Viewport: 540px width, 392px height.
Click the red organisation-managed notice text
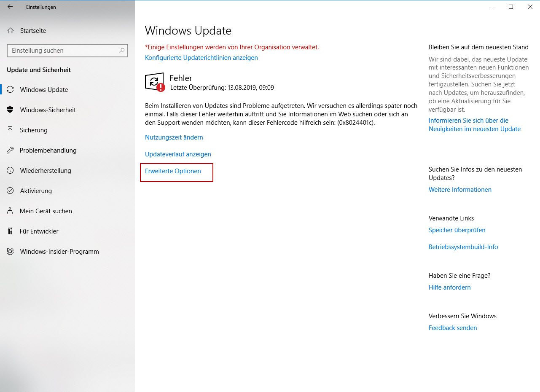pyautogui.click(x=232, y=47)
